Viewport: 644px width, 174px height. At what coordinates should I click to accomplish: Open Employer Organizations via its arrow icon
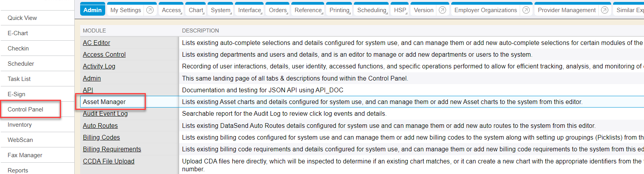point(526,10)
